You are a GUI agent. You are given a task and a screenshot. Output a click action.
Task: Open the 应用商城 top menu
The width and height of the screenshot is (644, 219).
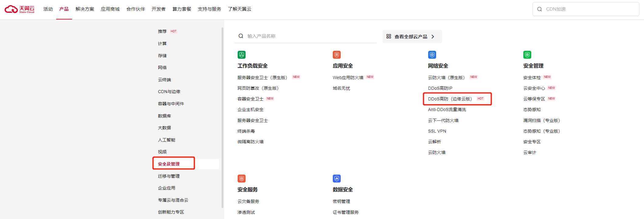coord(110,9)
